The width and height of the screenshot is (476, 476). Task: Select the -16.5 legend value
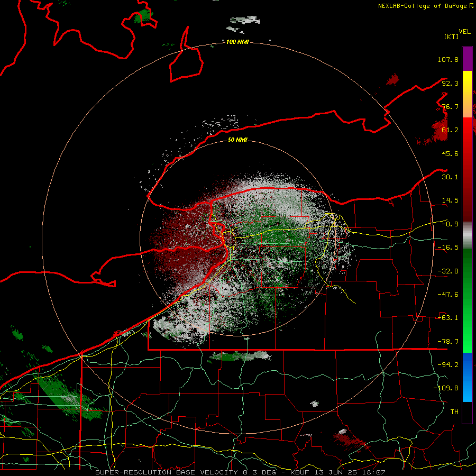click(x=448, y=248)
